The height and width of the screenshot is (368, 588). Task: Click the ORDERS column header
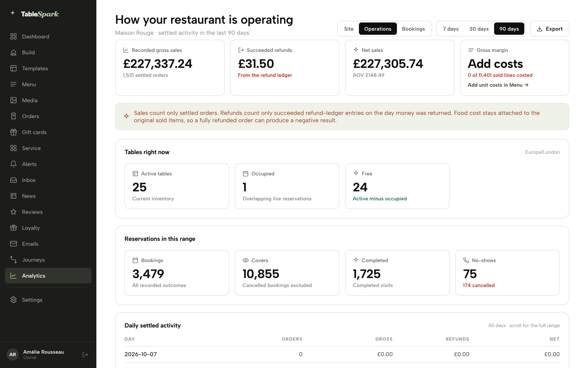pos(292,339)
